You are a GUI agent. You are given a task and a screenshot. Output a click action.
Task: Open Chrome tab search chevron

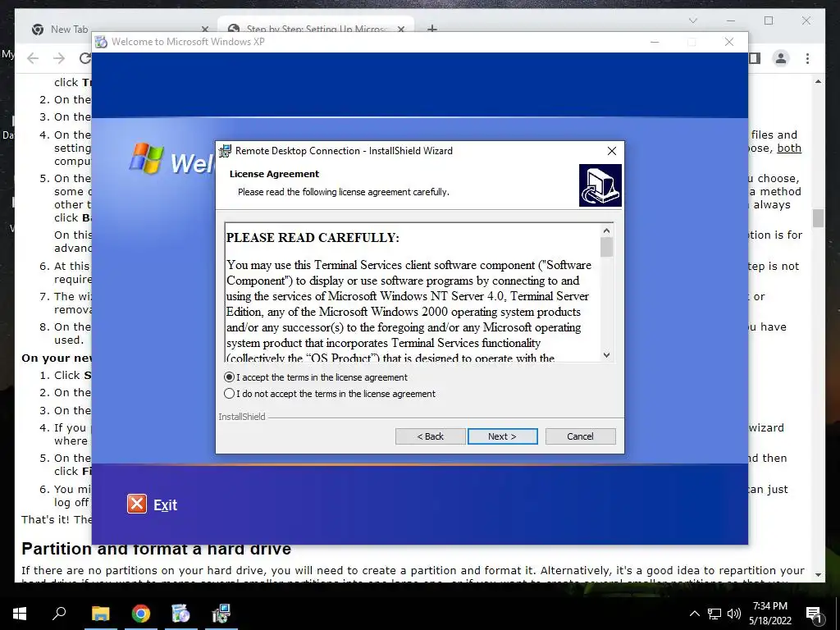(x=692, y=21)
